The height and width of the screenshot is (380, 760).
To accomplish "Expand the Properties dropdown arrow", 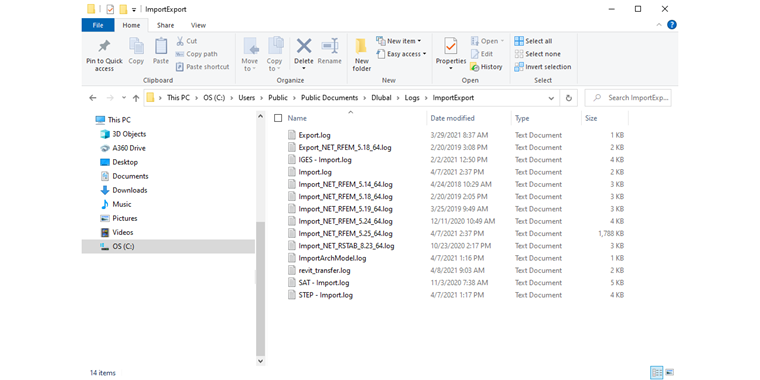I will click(x=451, y=68).
